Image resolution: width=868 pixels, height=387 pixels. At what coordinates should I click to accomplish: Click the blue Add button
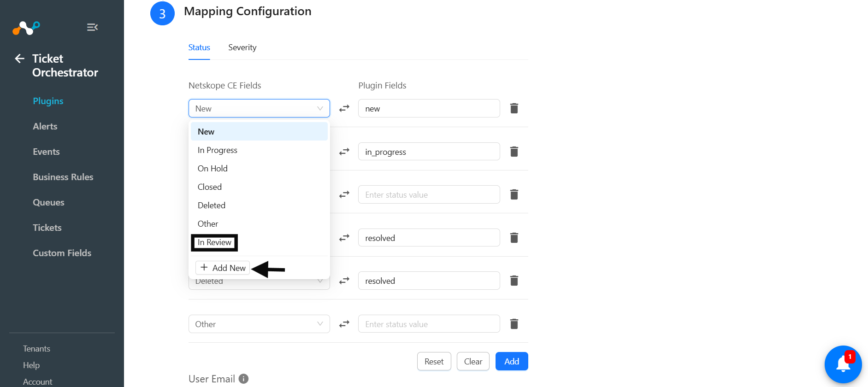click(x=512, y=362)
